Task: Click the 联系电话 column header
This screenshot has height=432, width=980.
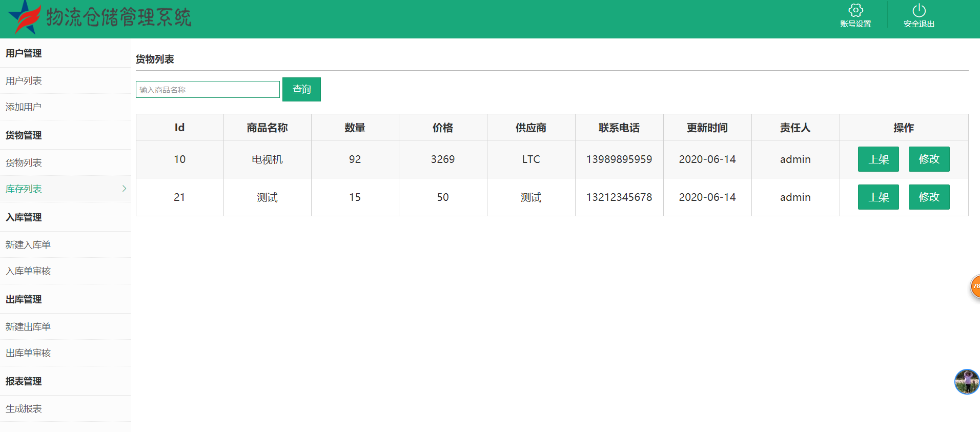Action: (619, 127)
